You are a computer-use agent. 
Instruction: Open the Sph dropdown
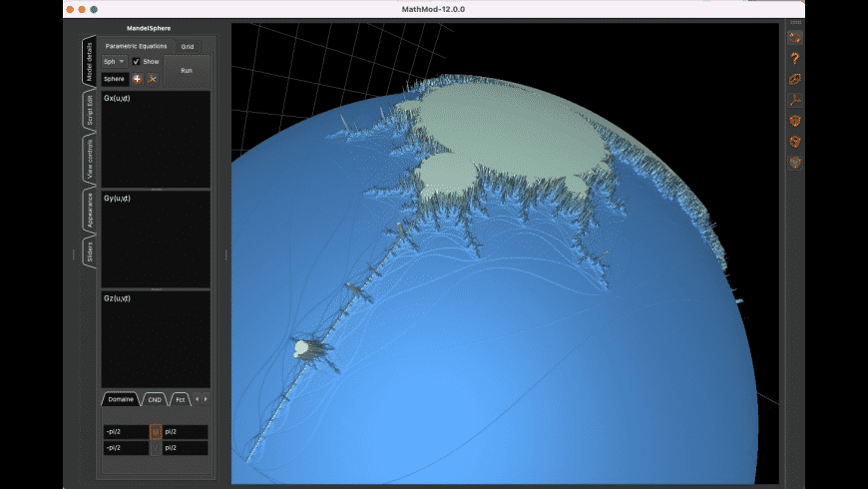(114, 62)
